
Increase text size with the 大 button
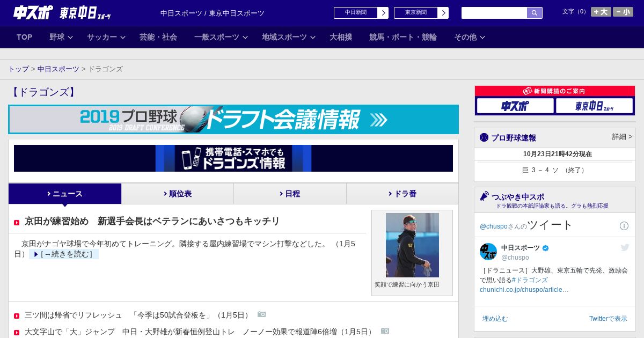point(601,12)
